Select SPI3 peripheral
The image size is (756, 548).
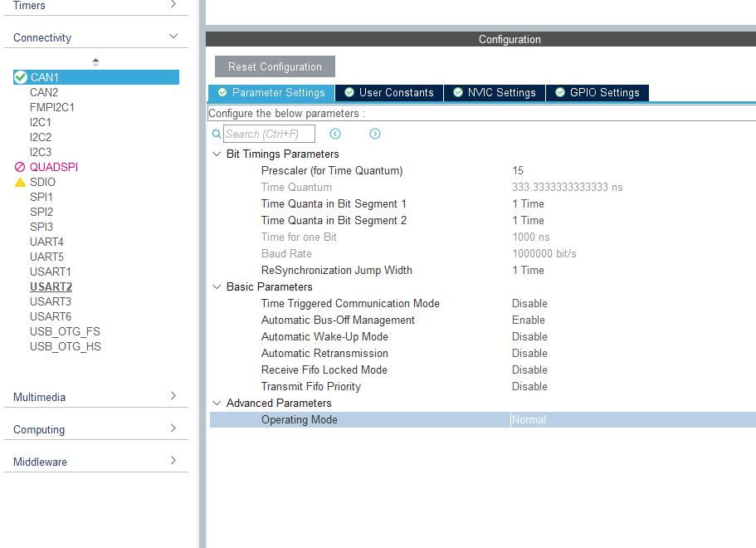coord(41,227)
